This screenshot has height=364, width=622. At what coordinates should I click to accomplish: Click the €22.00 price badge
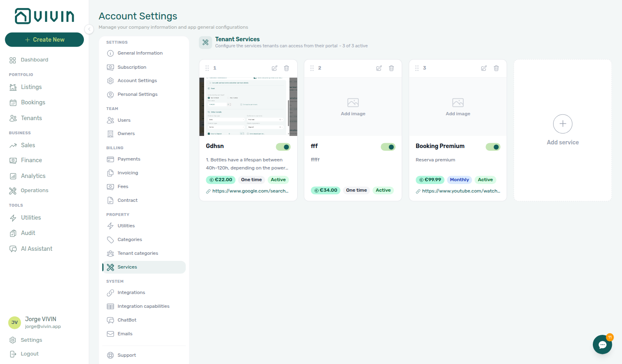point(221,180)
